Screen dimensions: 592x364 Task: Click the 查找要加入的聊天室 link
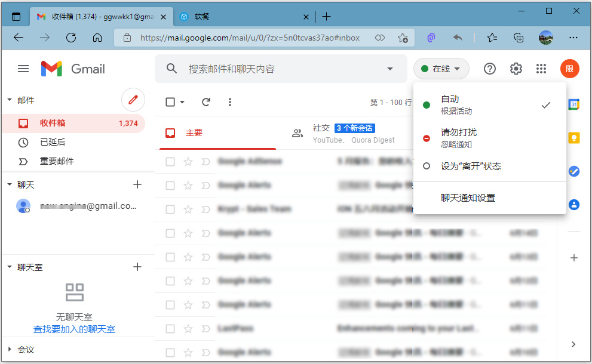point(73,329)
